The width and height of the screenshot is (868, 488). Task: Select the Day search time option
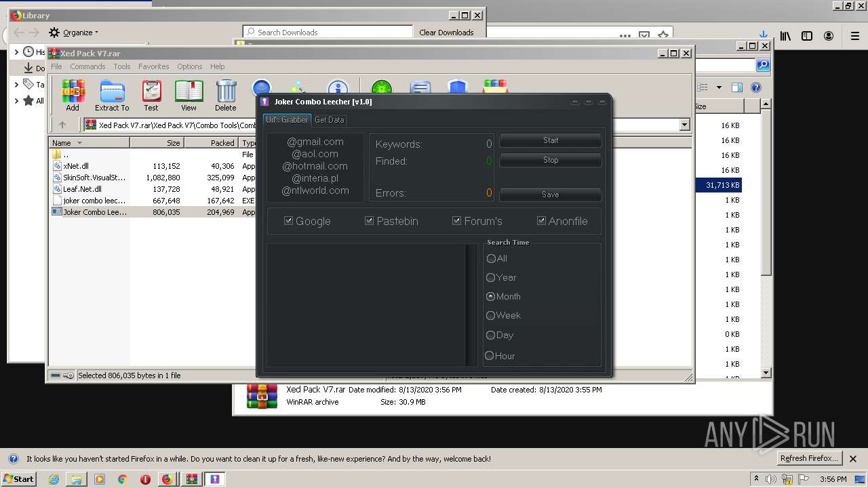[490, 335]
